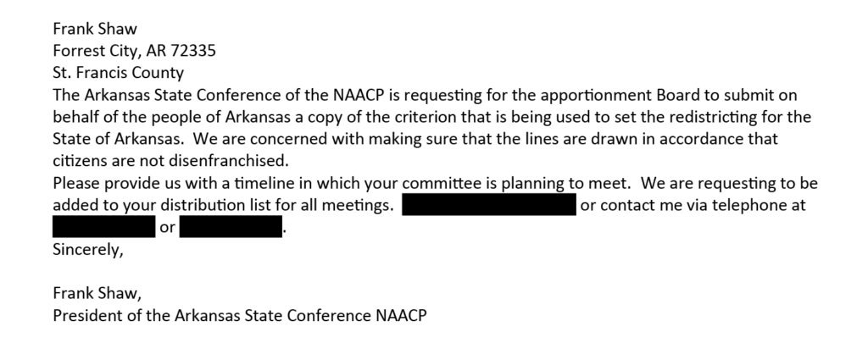Click the word "President" in the signature title
Image resolution: width=868 pixels, height=343 pixels.
(87, 317)
